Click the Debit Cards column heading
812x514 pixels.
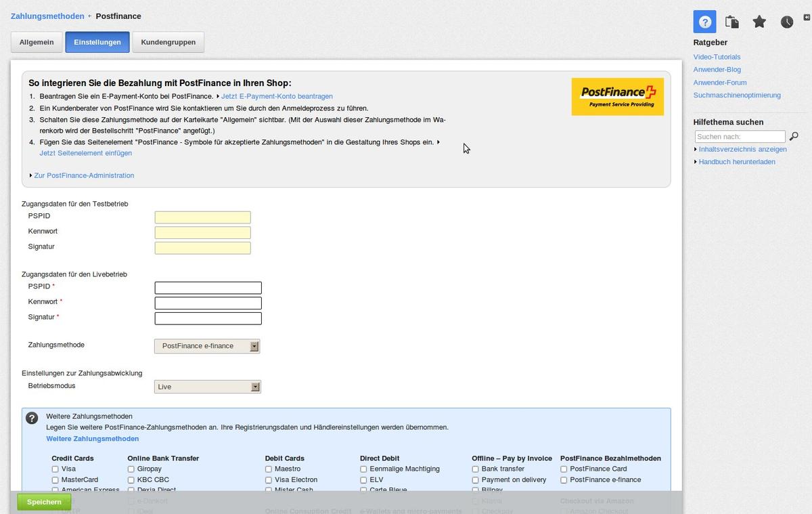point(285,458)
